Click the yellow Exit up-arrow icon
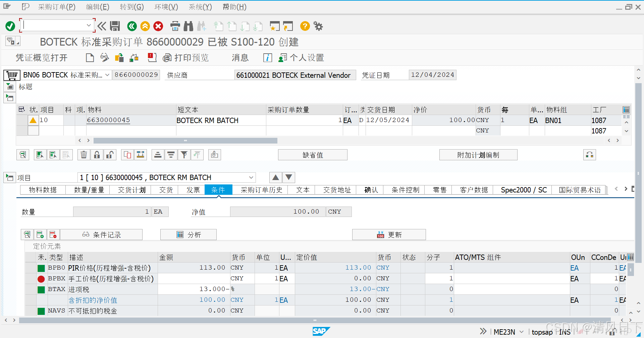 145,26
